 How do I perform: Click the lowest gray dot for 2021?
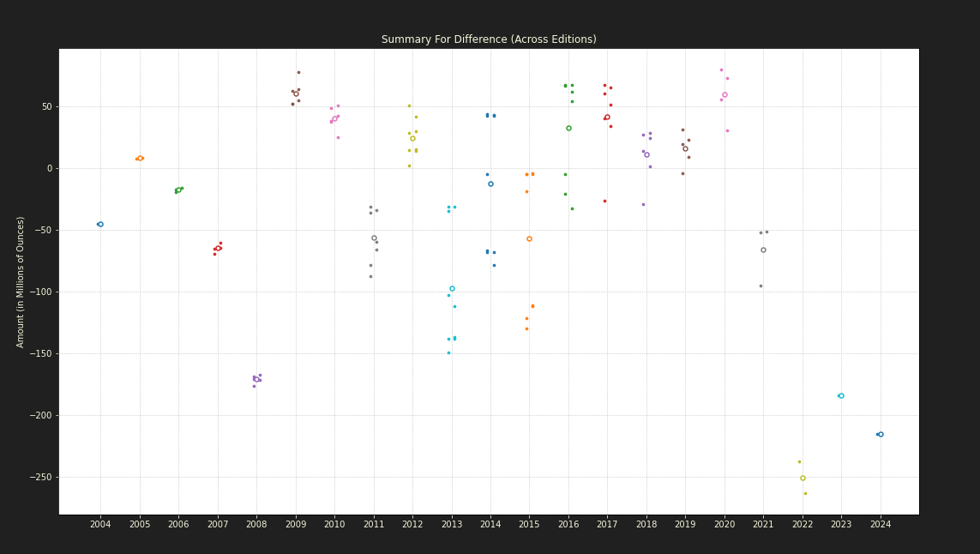(x=761, y=286)
